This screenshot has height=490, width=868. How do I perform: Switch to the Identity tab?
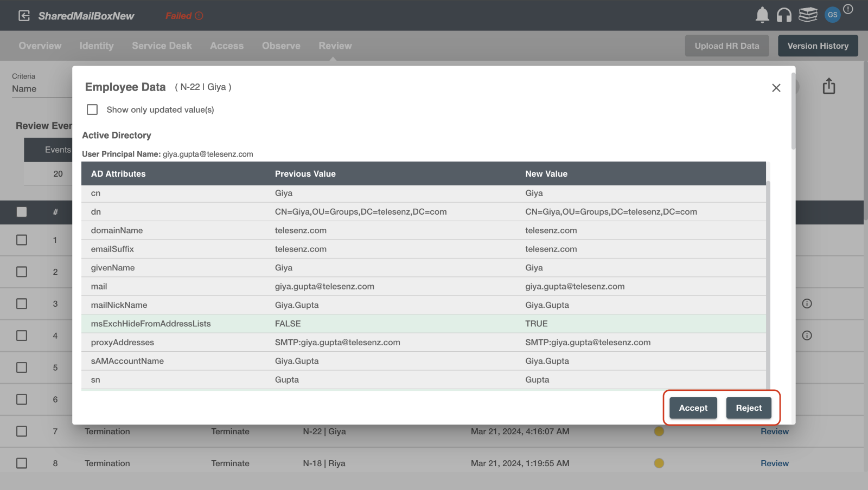97,46
